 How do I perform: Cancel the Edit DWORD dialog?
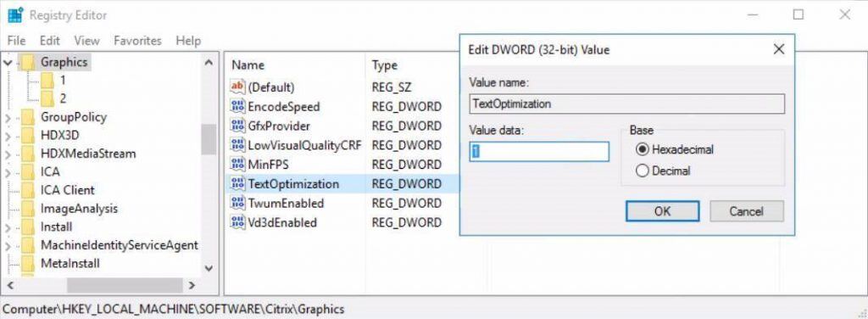tap(746, 211)
